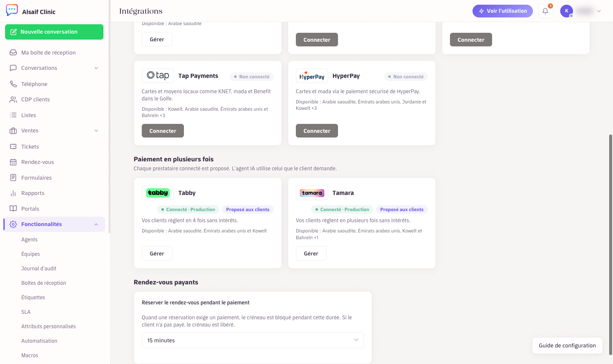The width and height of the screenshot is (613, 364).
Task: Open the 15 minutes duration dropdown
Action: pyautogui.click(x=253, y=340)
